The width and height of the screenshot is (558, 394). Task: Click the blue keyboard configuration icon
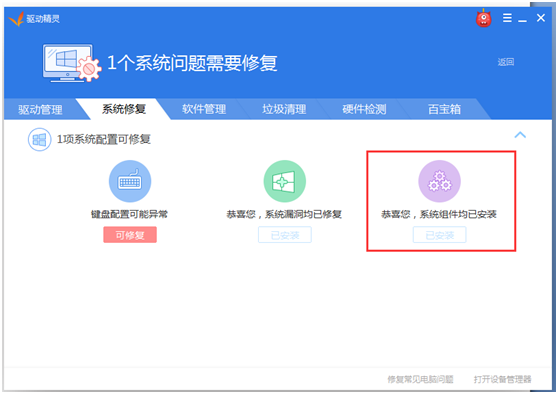point(130,181)
